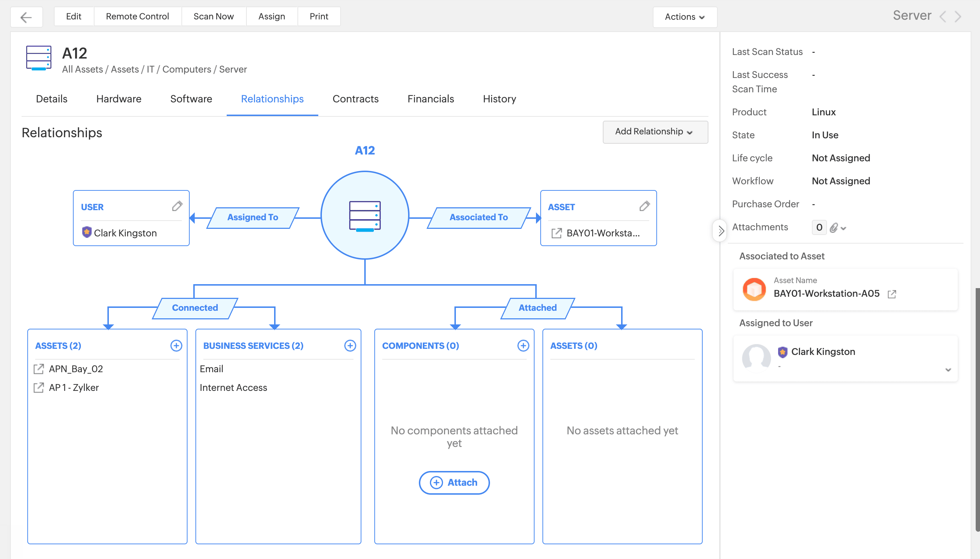Open BAY01-Workstation-A05 external link icon in sidebar
Viewport: 980px width, 559px height.
point(892,294)
